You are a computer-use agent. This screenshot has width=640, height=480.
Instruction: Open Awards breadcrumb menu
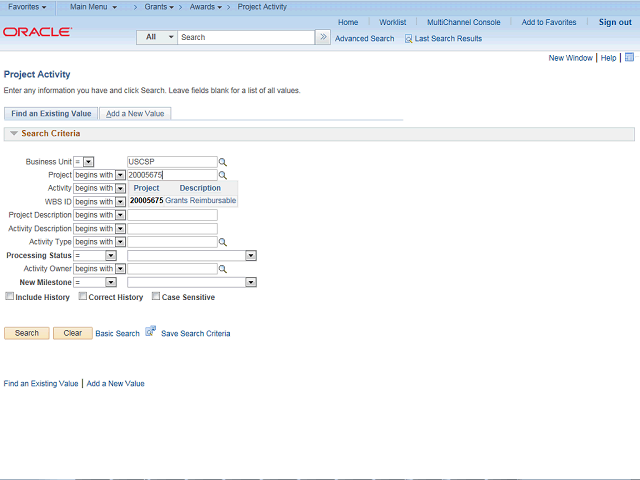(x=206, y=7)
